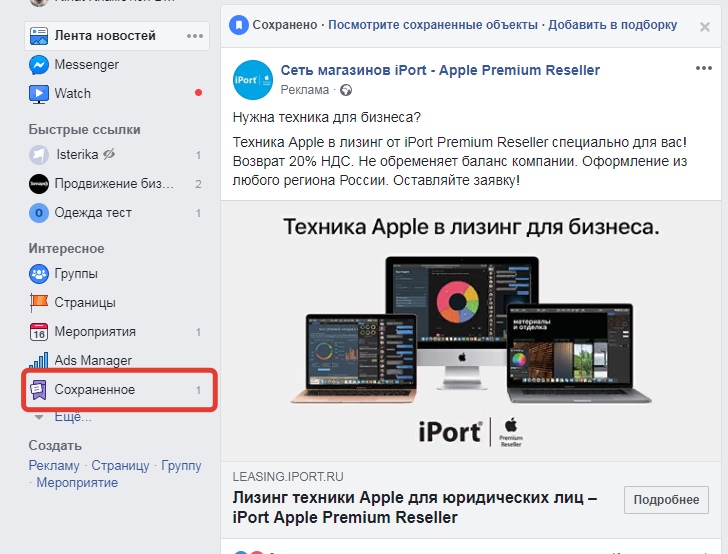728x554 pixels.
Task: Click Группу under Создать
Action: pyautogui.click(x=181, y=465)
